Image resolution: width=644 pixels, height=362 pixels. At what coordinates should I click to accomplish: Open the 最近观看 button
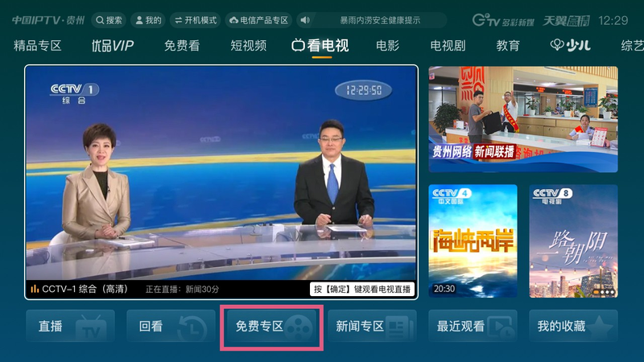pyautogui.click(x=473, y=327)
